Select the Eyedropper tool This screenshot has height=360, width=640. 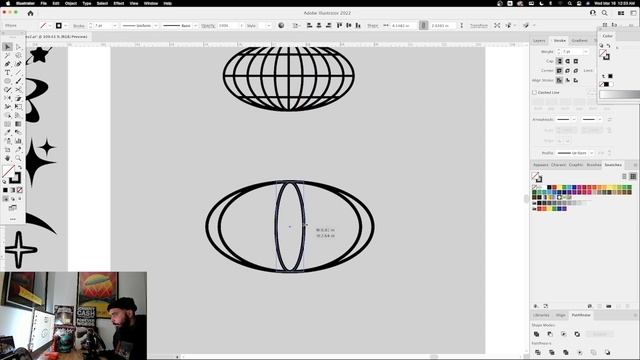pos(7,132)
